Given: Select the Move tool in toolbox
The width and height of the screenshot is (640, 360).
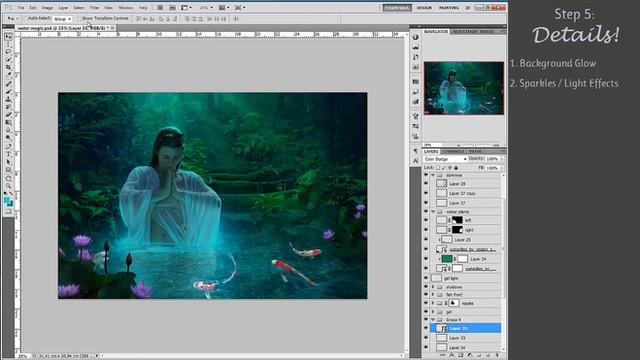Looking at the screenshot, I should point(9,37).
